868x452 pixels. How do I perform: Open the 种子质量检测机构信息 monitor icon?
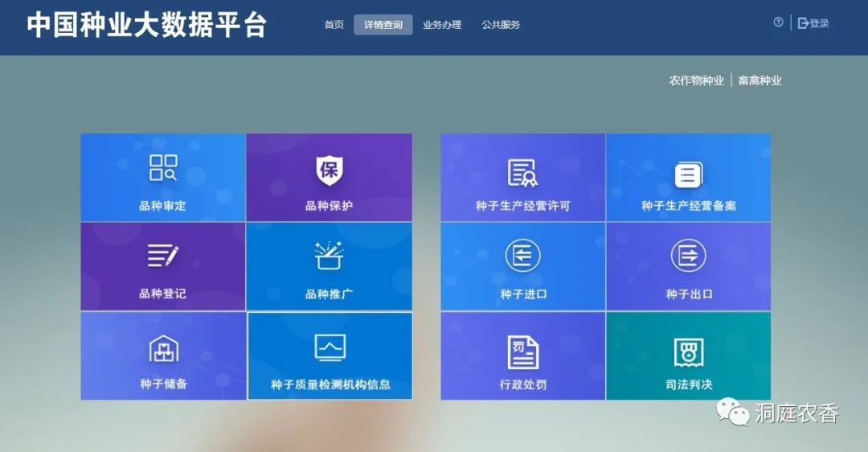click(330, 348)
